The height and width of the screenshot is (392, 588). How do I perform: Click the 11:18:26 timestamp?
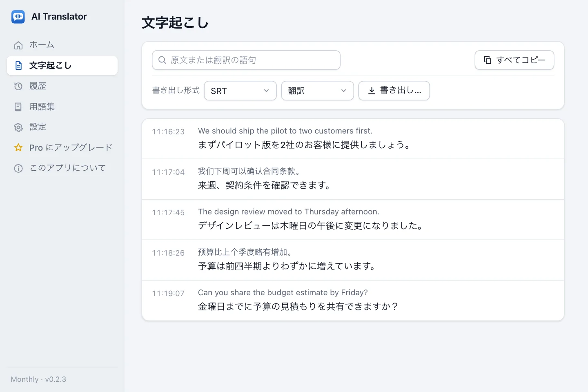point(168,253)
